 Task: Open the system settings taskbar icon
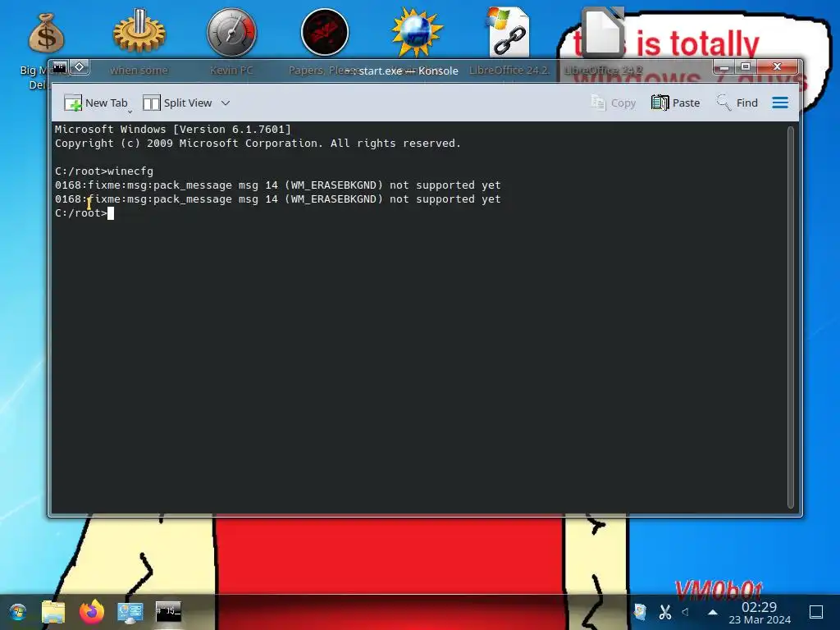tap(130, 612)
